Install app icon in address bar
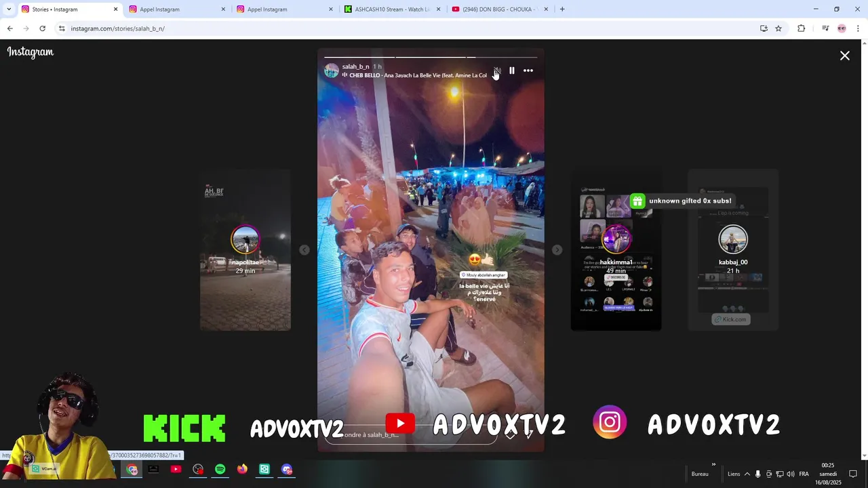 pyautogui.click(x=764, y=28)
